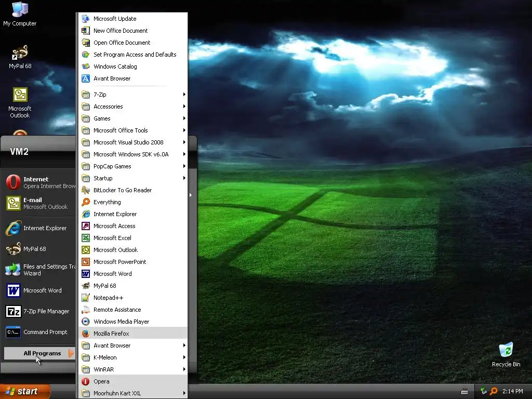532x399 pixels.
Task: Click the Open Office Document icon
Action: pos(86,43)
